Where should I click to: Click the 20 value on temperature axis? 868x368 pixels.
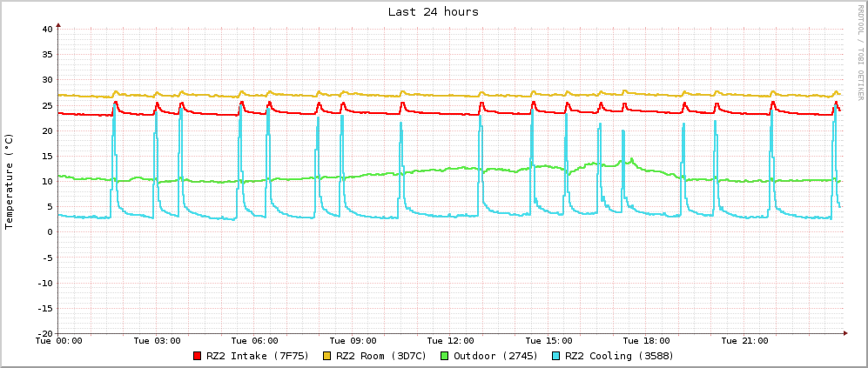[x=47, y=130]
